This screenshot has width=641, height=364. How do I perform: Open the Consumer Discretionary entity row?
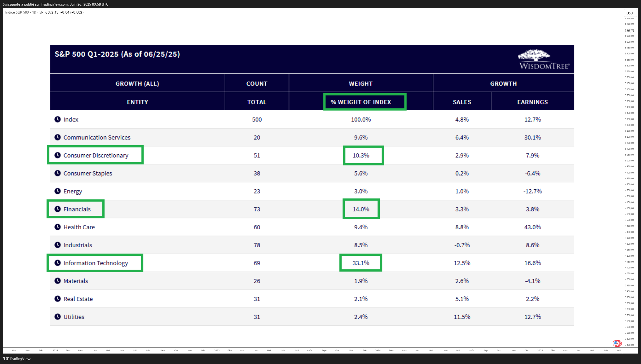tap(312, 155)
